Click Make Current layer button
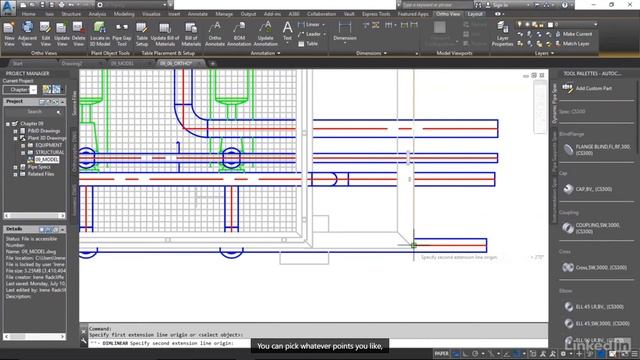Image resolution: width=640 pixels, height=360 pixels. [x=574, y=34]
